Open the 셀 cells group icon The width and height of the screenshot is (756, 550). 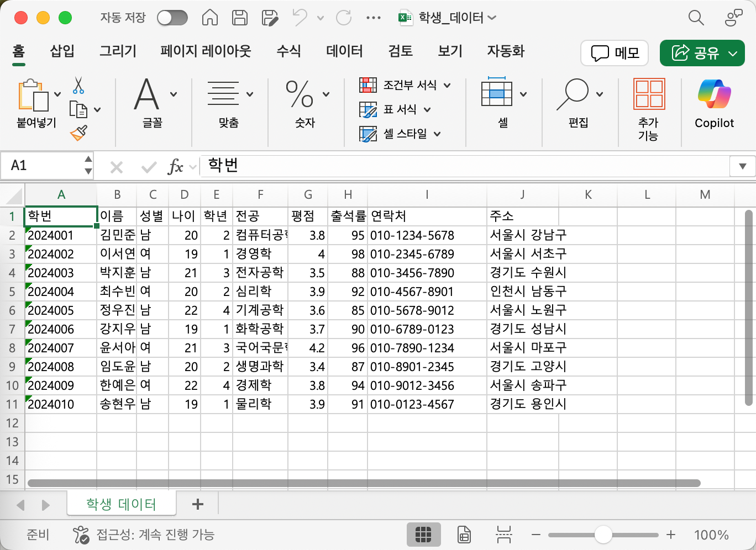(x=497, y=92)
